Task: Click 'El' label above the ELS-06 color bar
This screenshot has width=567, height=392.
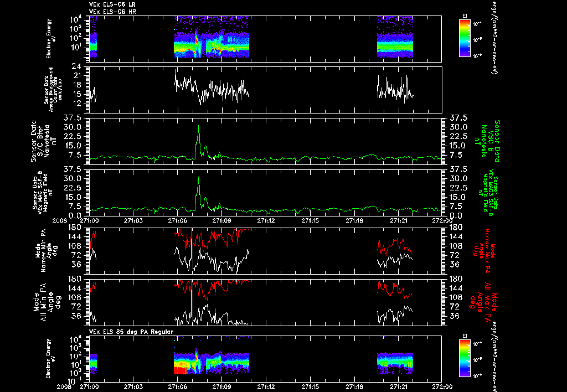Action: click(465, 16)
